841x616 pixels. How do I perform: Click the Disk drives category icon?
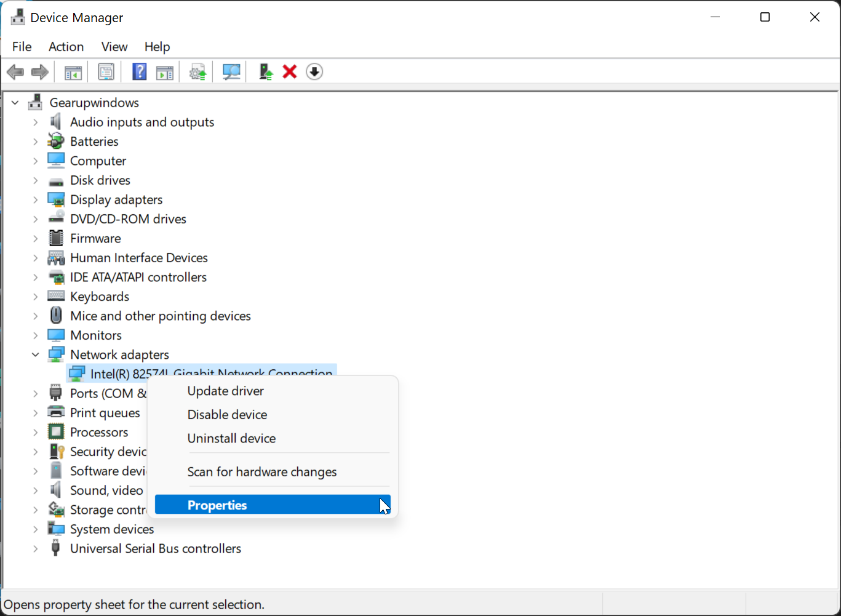pos(56,181)
